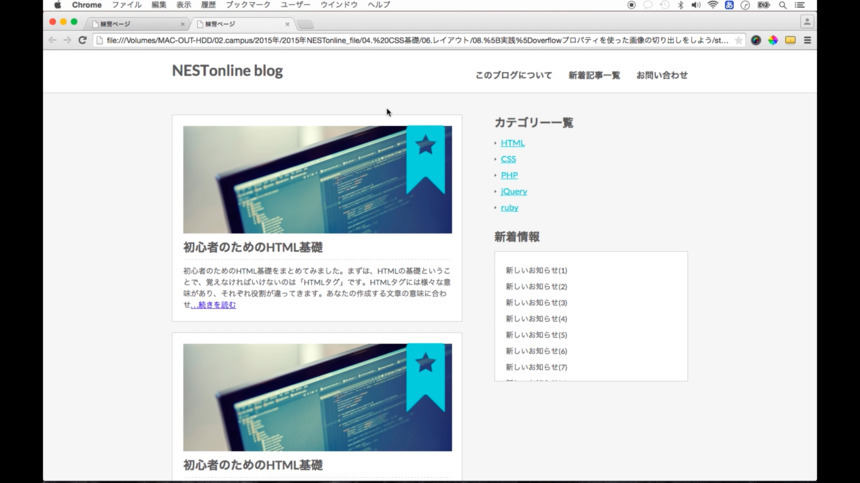Screen dimensions: 860x483
Task: Open the 履歴 menu
Action: [208, 5]
